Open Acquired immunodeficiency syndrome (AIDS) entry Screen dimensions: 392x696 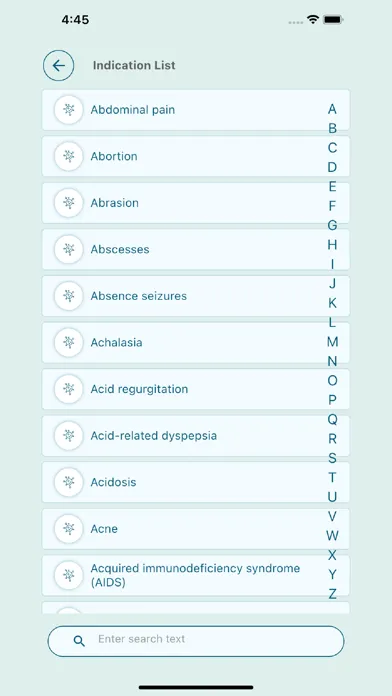pyautogui.click(x=196, y=576)
